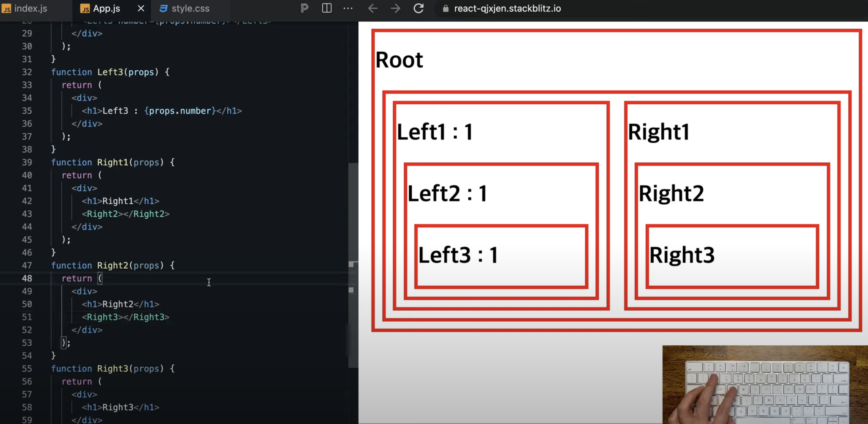Click the react-qjxjen.stackblitz.io address field
The width and height of the screenshot is (868, 424).
507,8
